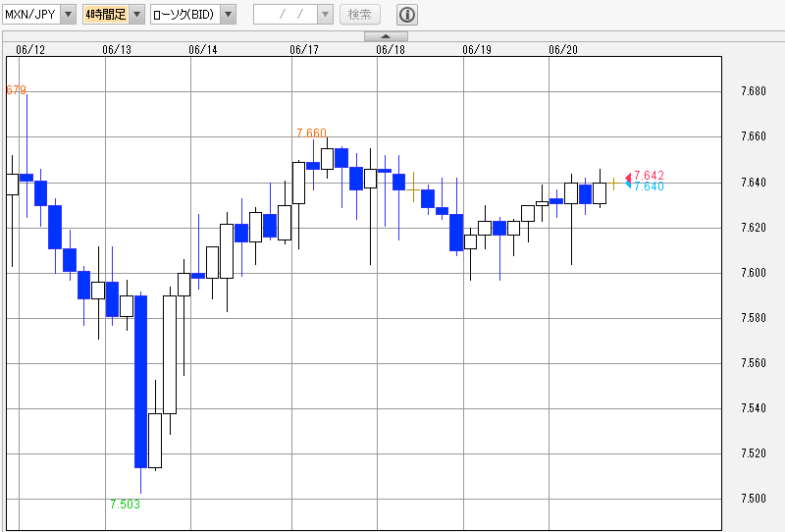Collapse the toolbar with the up arrow
Screen dimensions: 785x532
[386, 36]
